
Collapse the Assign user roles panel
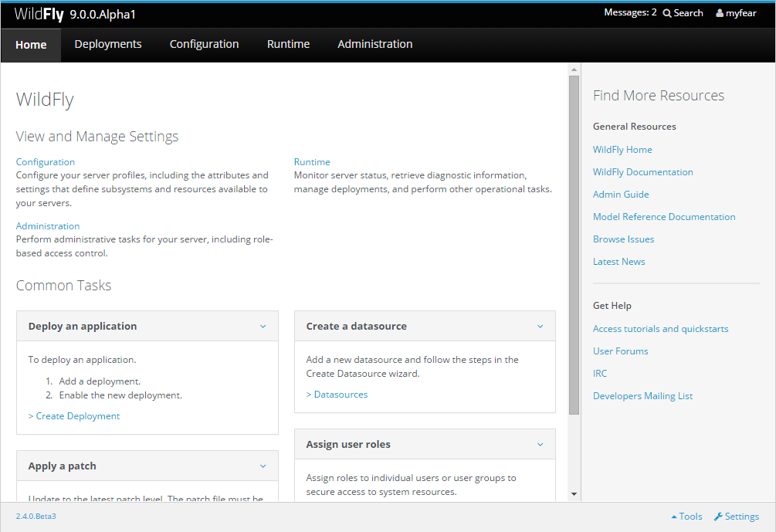[540, 445]
